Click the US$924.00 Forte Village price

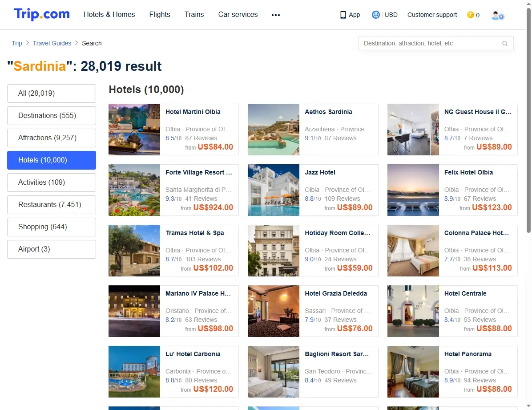coord(213,207)
